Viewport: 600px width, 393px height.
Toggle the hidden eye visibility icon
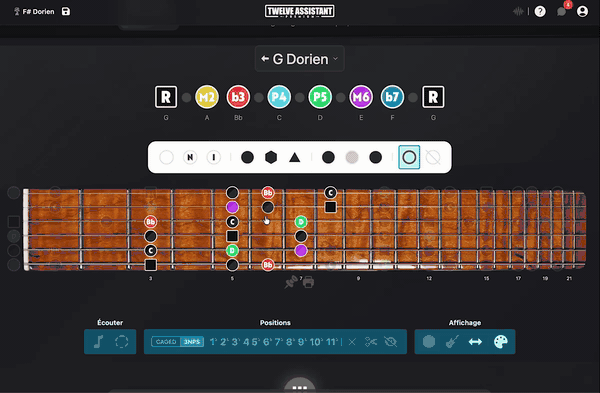[391, 342]
